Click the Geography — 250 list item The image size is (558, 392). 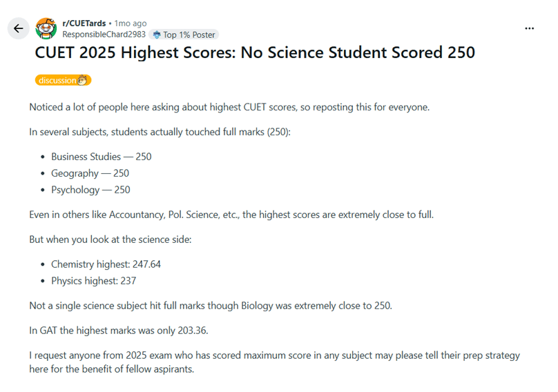(90, 173)
